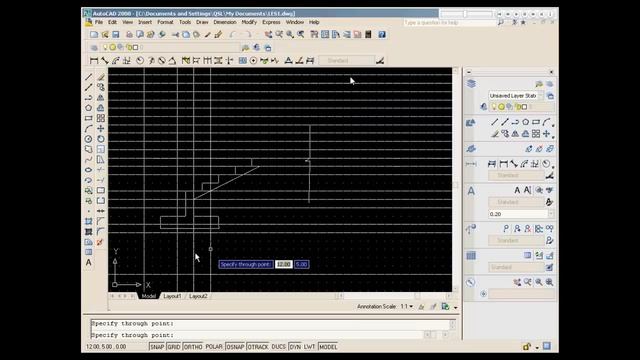Click the Zoom Realtime magnifier in toolbar
Screen dimensions: 640x360
coord(279,35)
